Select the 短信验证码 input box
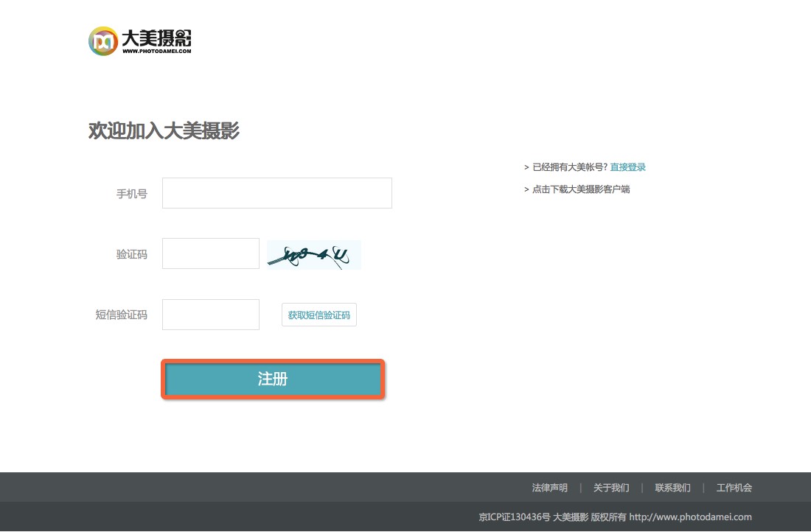 210,315
